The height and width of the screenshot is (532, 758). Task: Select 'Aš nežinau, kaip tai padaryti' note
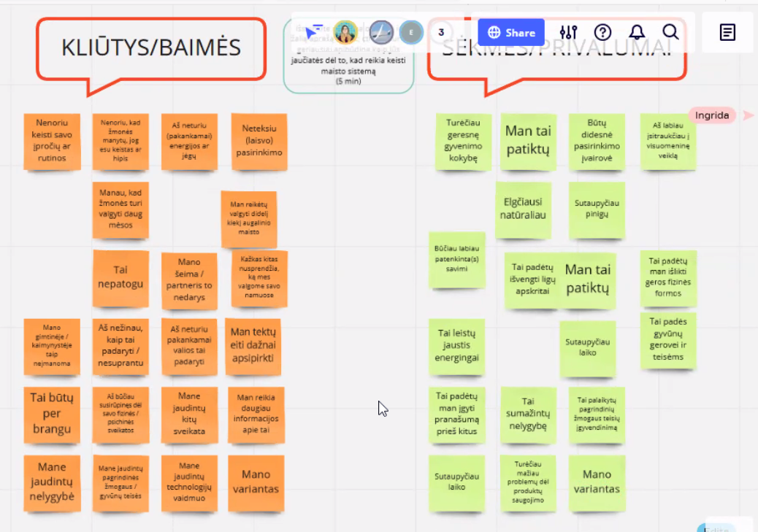[120, 346]
